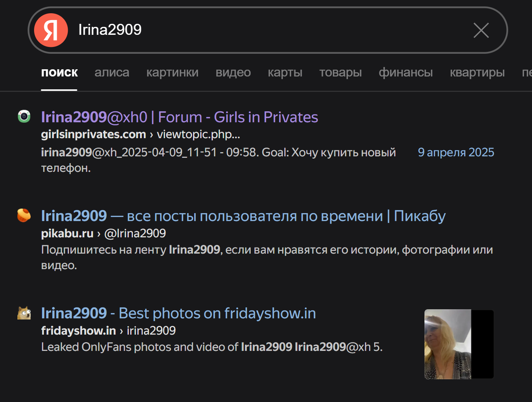Select the поиск tab
532x402 pixels.
coord(59,72)
